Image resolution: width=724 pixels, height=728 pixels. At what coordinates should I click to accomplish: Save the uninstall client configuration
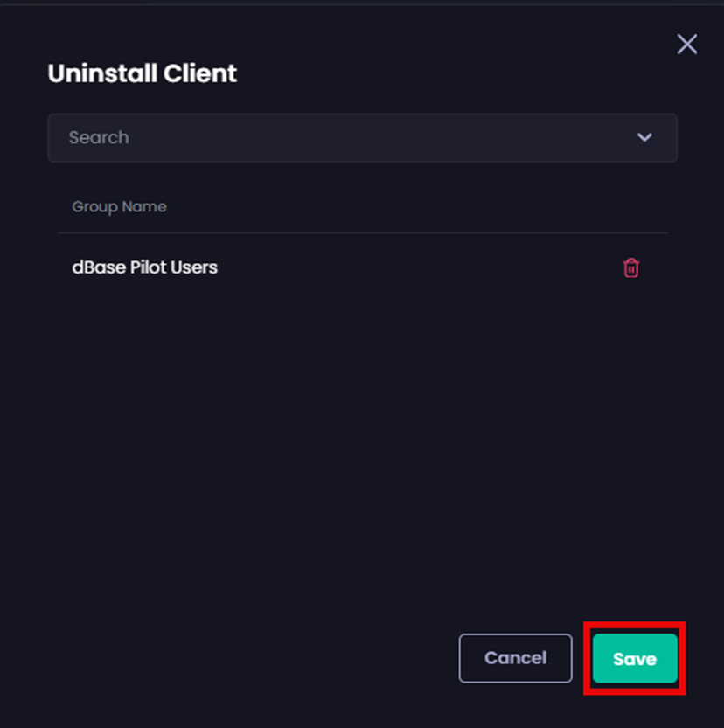[x=634, y=659]
